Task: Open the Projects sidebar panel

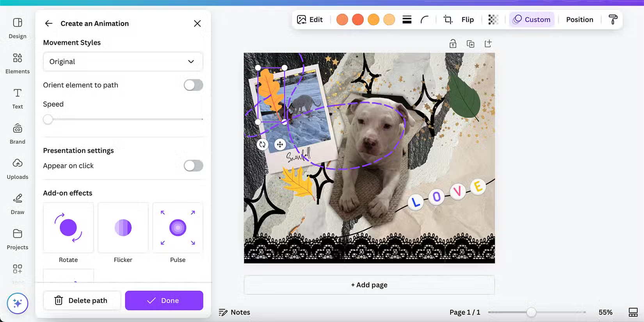Action: pos(18,239)
